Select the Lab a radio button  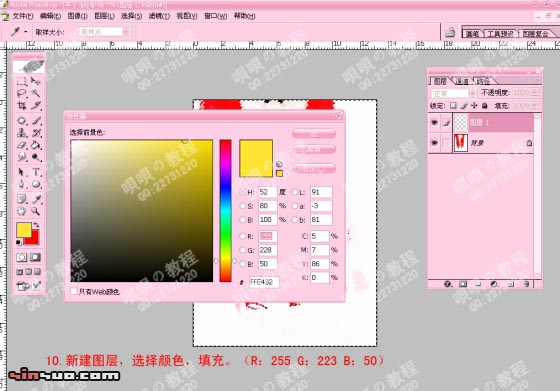[294, 206]
